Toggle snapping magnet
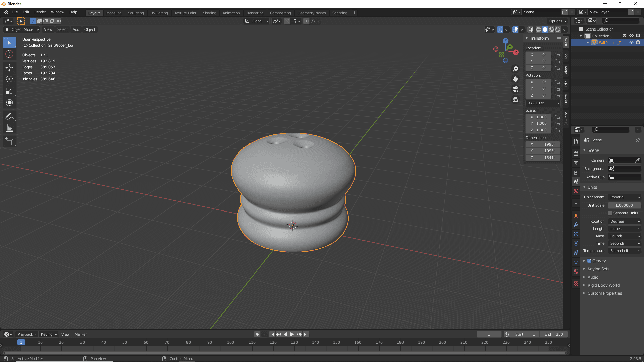The width and height of the screenshot is (644, 362). [287, 21]
